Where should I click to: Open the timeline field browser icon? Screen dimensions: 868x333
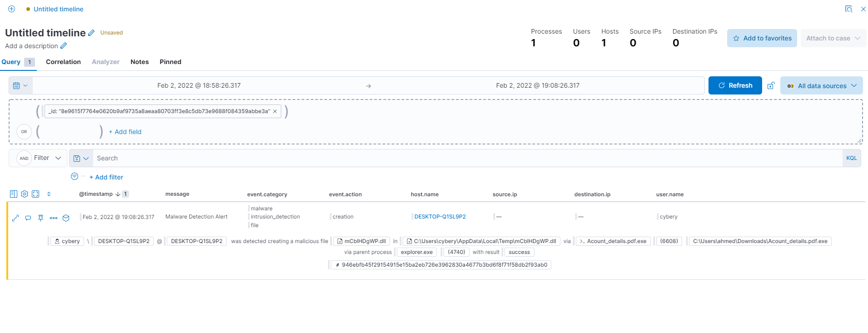[14, 194]
